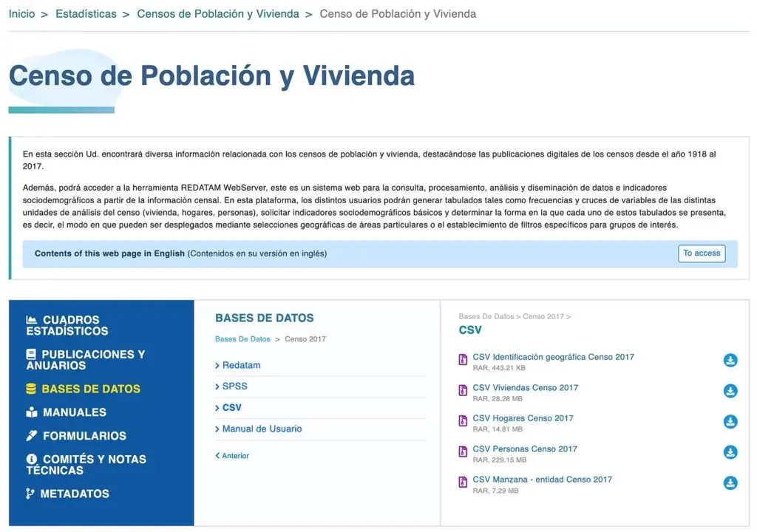Download CSV Personas Censo 2017 file
Viewport: 757px width, 532px height.
click(730, 451)
